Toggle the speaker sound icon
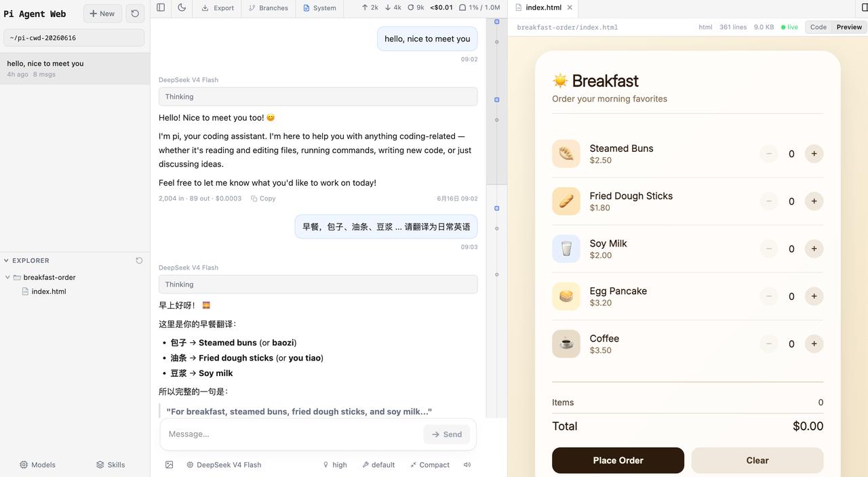 coord(467,465)
